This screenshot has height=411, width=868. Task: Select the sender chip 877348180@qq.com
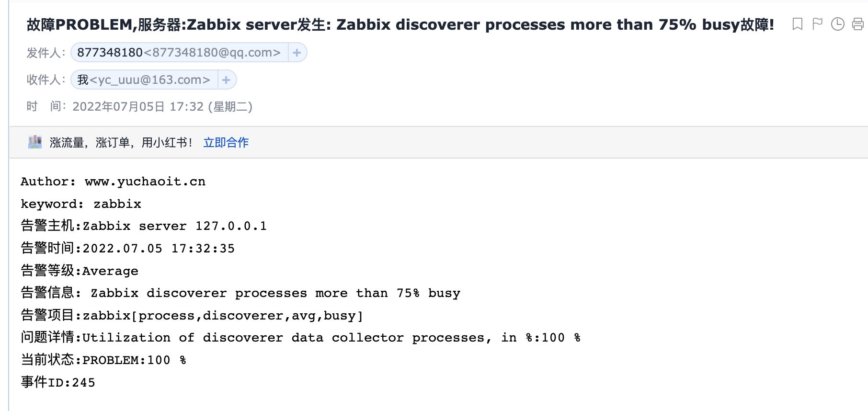pyautogui.click(x=179, y=52)
